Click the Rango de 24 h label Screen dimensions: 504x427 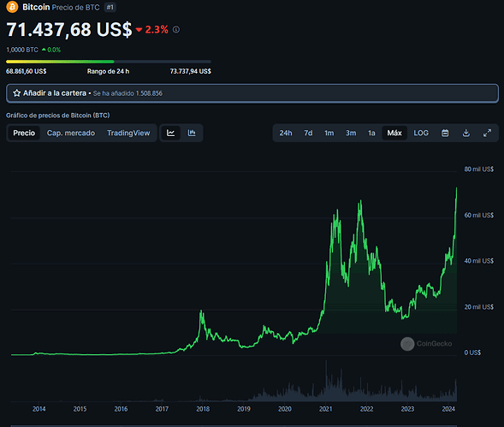(x=109, y=71)
